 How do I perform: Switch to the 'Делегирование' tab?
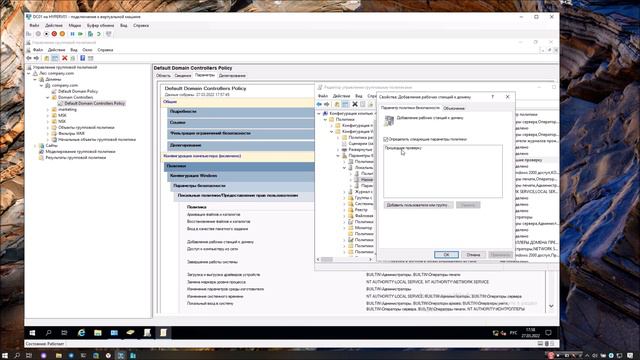(232, 76)
